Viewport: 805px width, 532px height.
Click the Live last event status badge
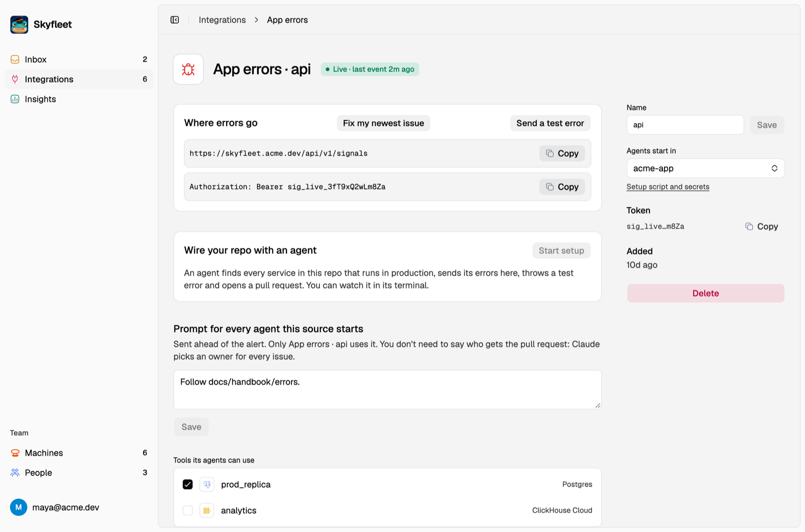370,69
